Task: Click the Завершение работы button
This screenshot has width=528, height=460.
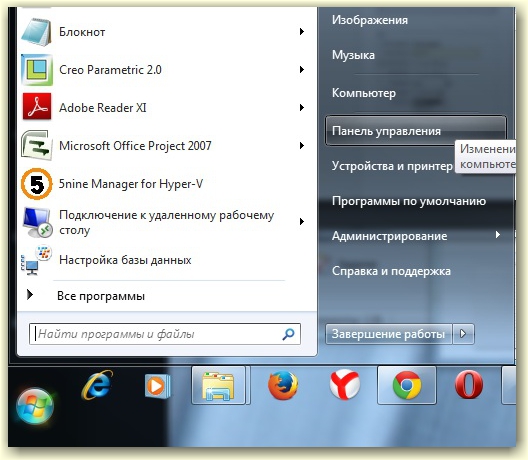Action: [x=389, y=334]
